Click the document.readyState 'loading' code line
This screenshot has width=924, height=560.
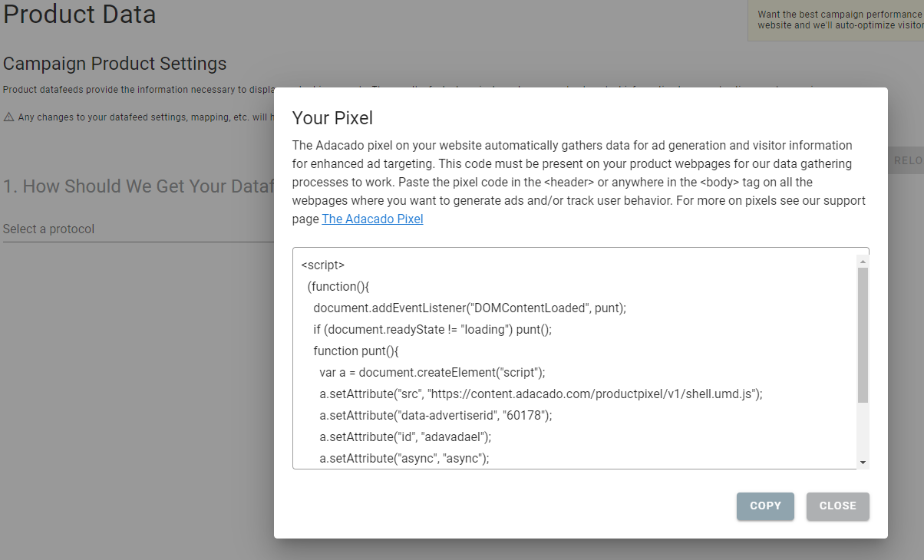433,330
